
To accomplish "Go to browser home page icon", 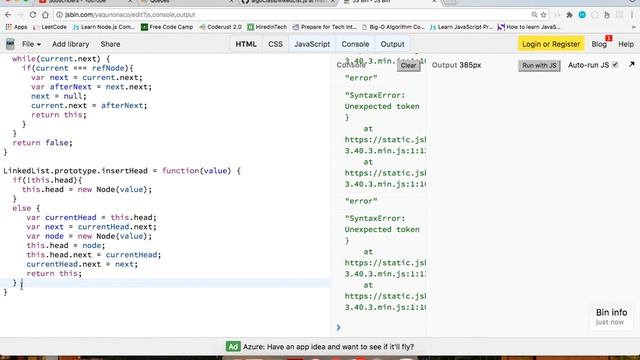I will [45, 15].
